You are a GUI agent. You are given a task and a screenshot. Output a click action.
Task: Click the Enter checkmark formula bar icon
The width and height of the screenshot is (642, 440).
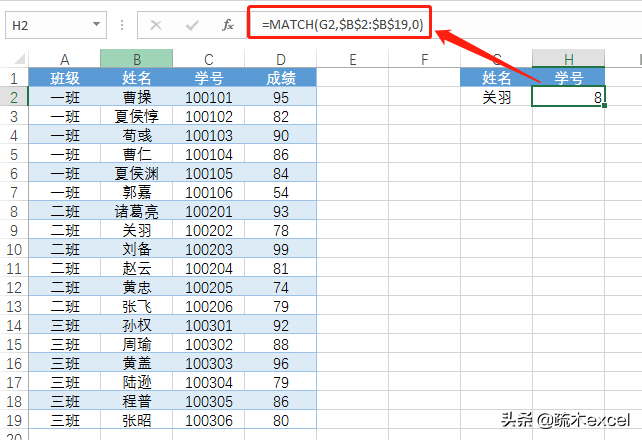(192, 25)
